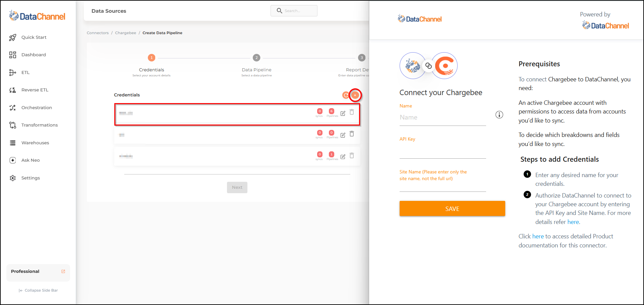The width and height of the screenshot is (644, 305).
Task: Edit the credential with 1 Pipelines
Action: (x=343, y=157)
